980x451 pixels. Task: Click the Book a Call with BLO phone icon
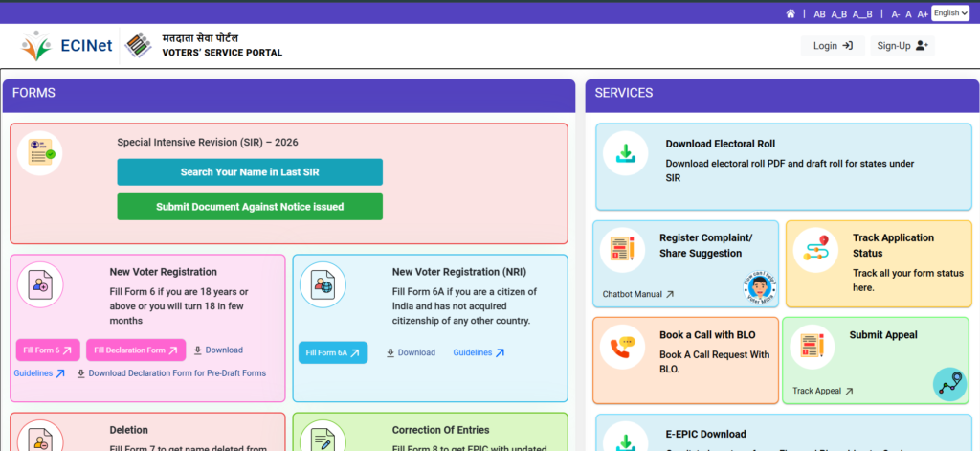click(622, 347)
